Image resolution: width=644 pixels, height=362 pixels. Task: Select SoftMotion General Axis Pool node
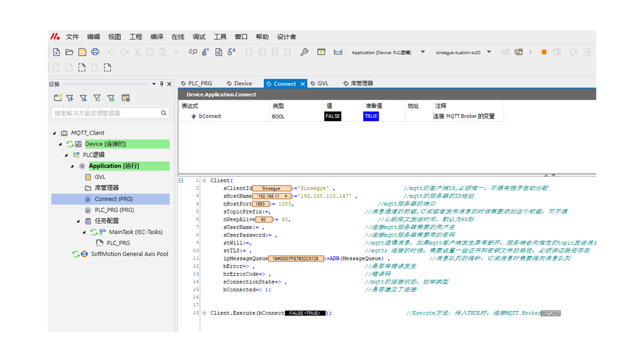pyautogui.click(x=129, y=254)
